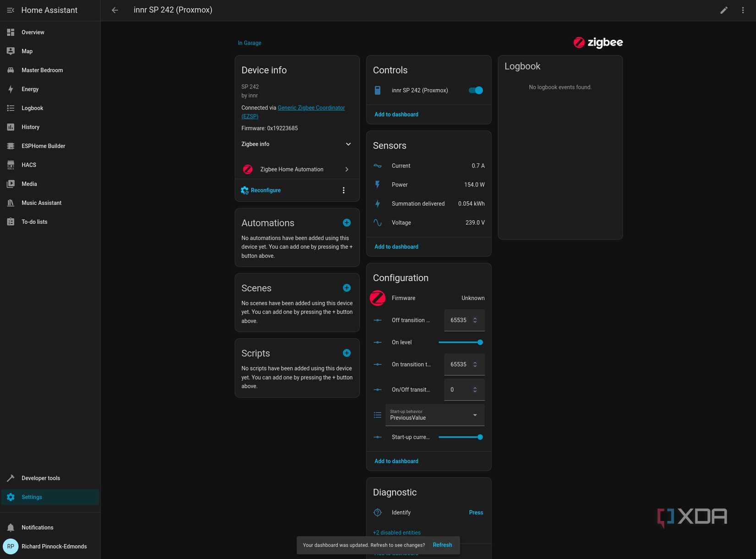Add a new scene with plus icon
The image size is (756, 559).
pyautogui.click(x=346, y=288)
